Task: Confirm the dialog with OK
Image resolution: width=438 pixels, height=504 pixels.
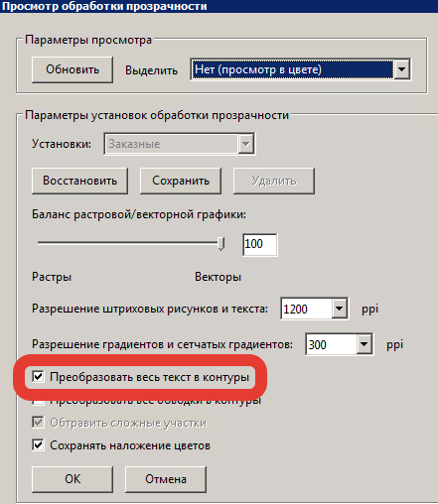Action: pos(73,479)
